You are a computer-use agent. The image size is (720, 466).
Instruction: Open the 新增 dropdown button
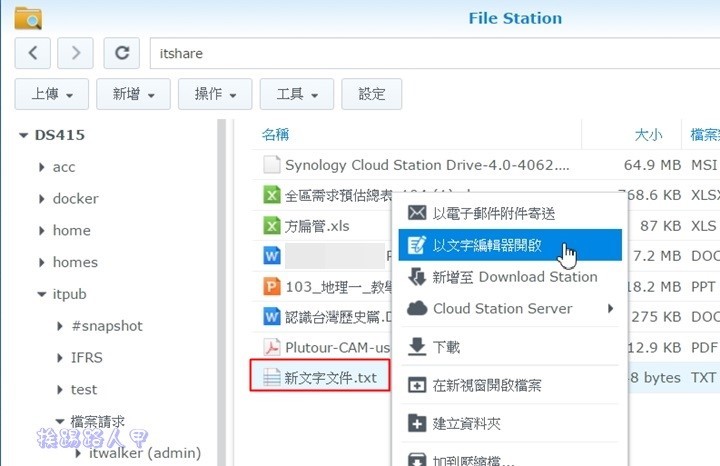pos(133,94)
